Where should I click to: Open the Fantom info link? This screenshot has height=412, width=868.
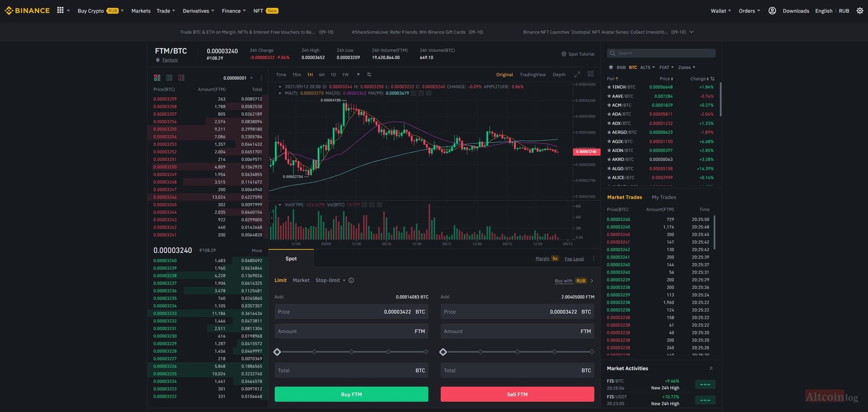pyautogui.click(x=170, y=60)
